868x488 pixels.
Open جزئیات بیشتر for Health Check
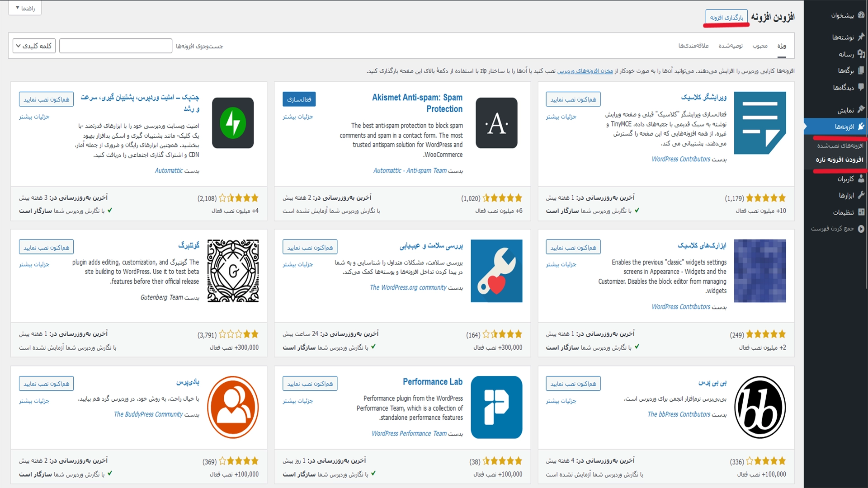coord(298,264)
